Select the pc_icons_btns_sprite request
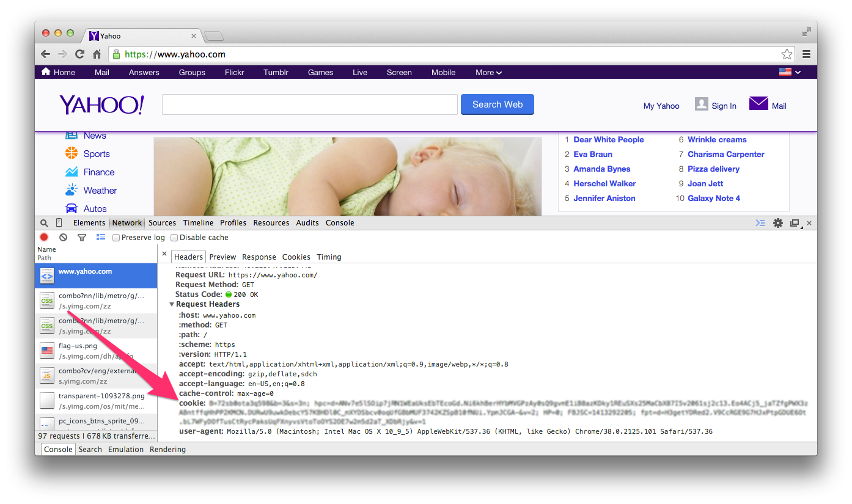852x504 pixels. coord(96,422)
